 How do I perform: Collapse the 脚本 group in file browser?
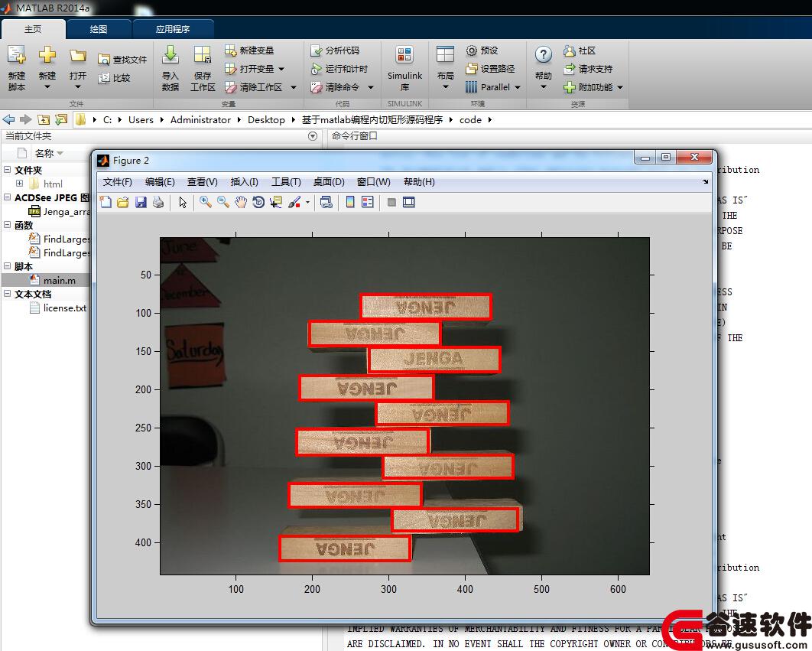coord(7,266)
